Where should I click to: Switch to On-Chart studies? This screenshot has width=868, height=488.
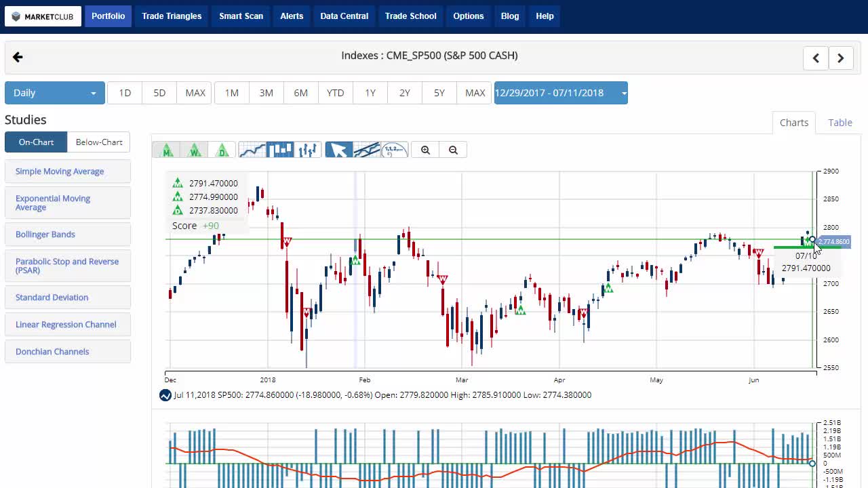point(36,142)
